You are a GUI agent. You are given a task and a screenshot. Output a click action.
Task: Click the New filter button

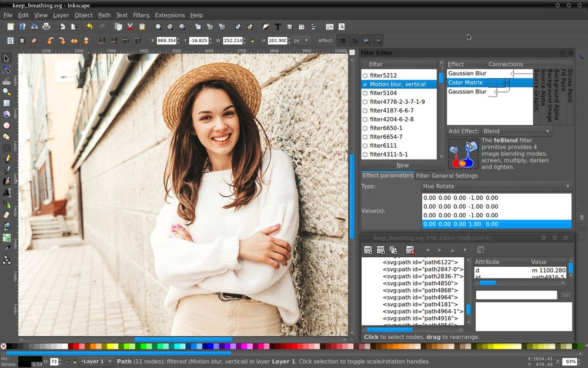402,165
